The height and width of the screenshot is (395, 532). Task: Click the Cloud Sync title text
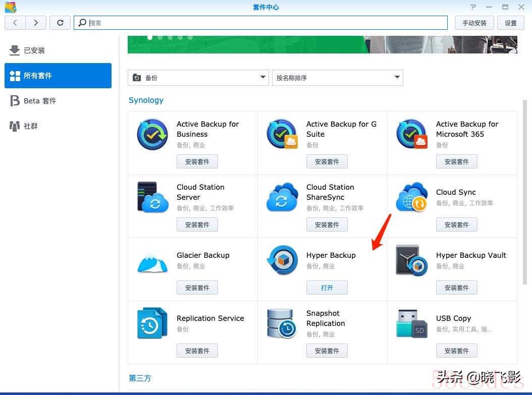coord(456,192)
